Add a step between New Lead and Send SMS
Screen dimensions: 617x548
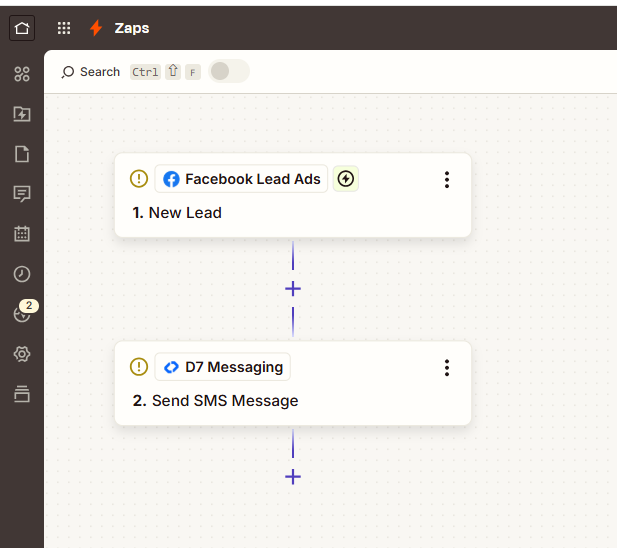293,289
